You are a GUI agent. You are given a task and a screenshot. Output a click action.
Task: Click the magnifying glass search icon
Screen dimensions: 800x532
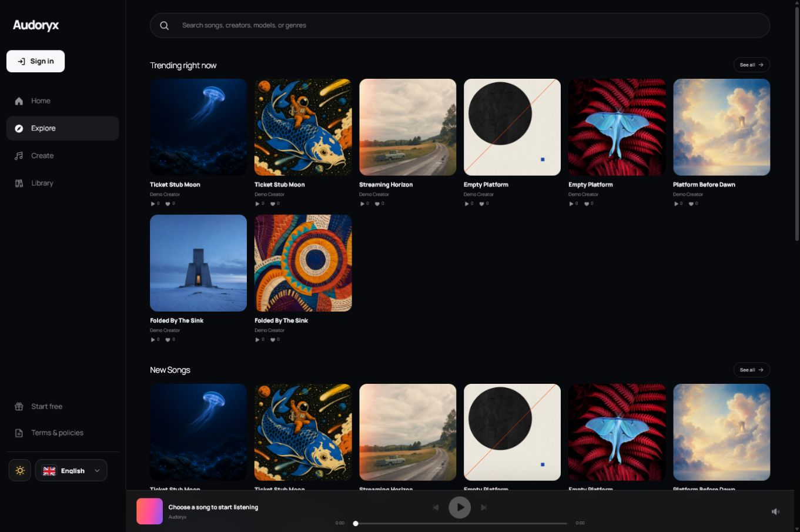click(165, 25)
